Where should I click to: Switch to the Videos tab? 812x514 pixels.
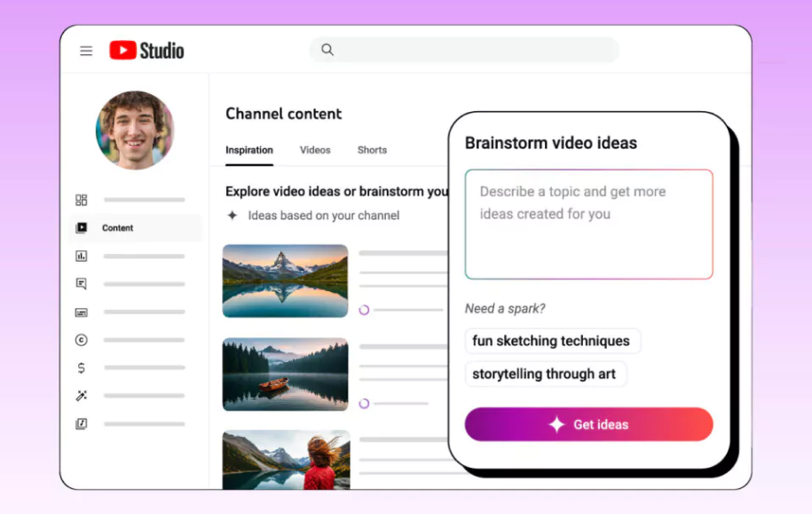pos(315,150)
